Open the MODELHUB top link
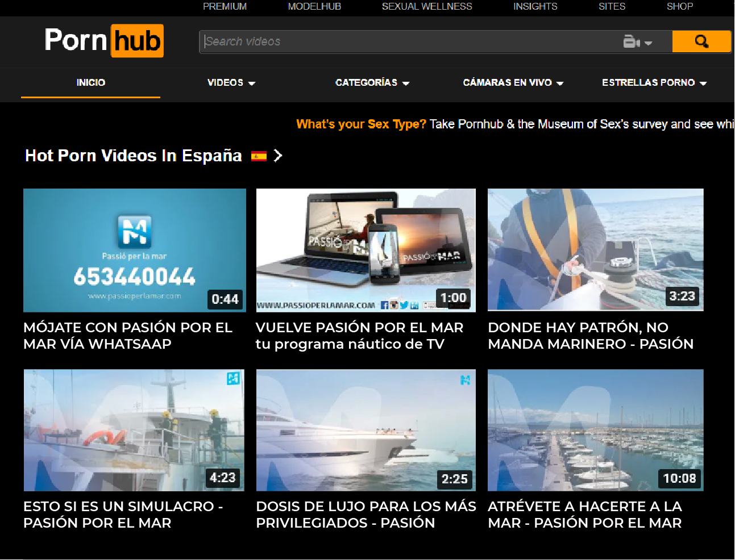 (314, 6)
